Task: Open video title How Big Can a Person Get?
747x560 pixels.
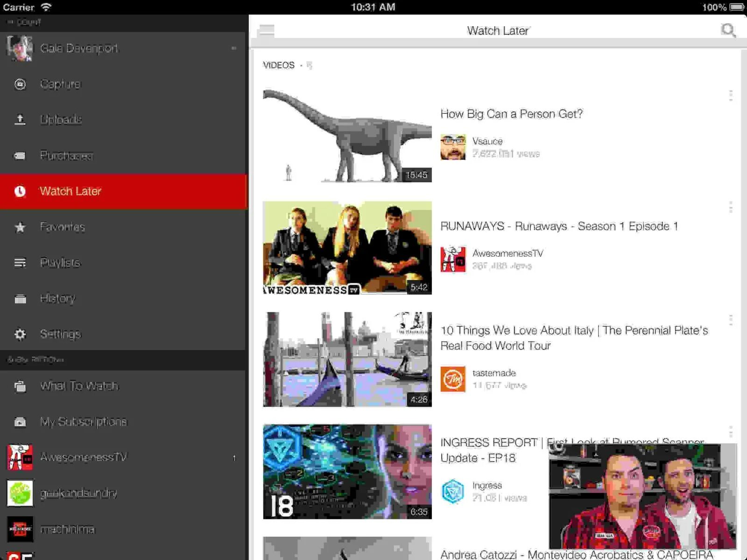Action: coord(512,114)
